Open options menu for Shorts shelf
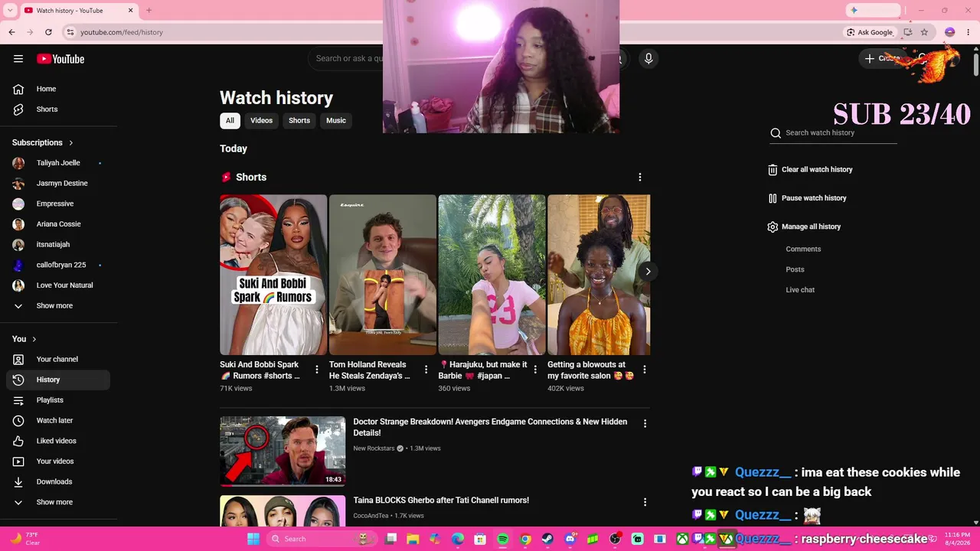 click(640, 177)
